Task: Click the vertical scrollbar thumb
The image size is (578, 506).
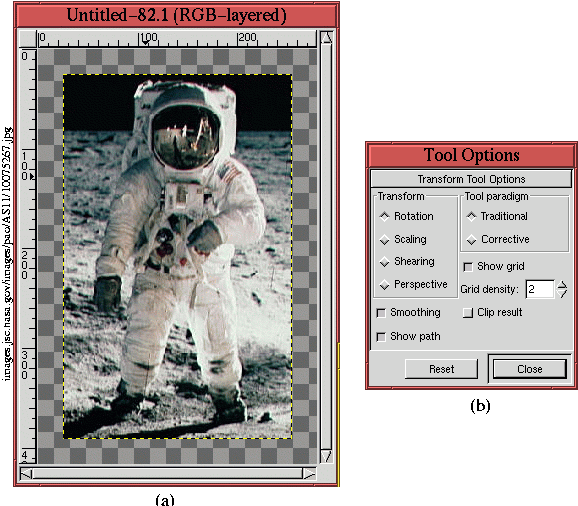Action: click(326, 247)
